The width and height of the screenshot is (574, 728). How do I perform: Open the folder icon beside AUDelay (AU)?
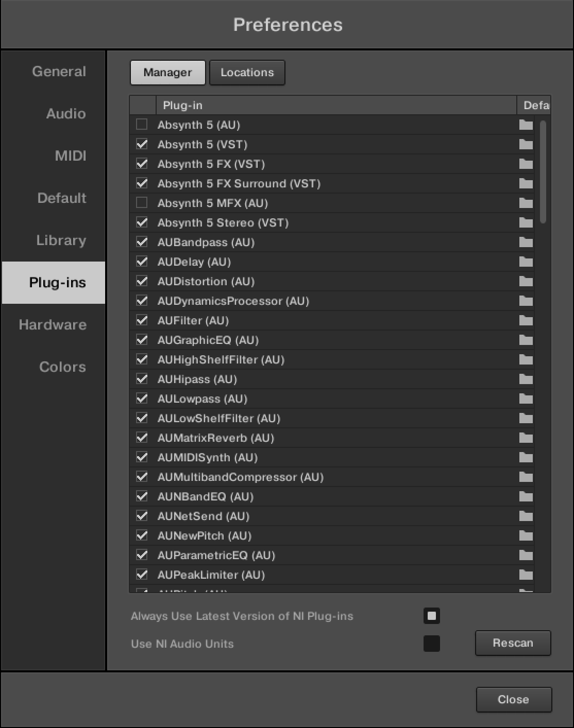tap(527, 261)
